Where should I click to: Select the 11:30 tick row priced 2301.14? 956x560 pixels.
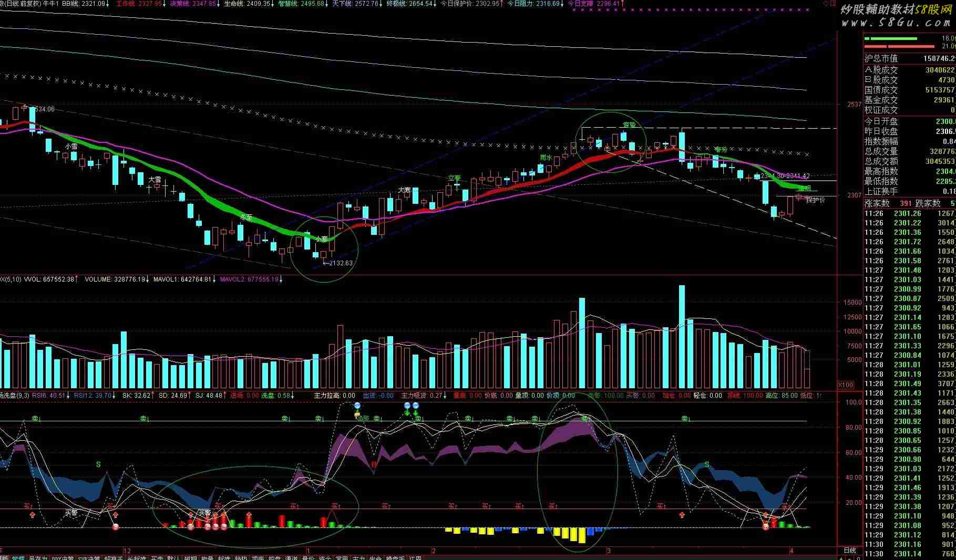click(x=910, y=554)
